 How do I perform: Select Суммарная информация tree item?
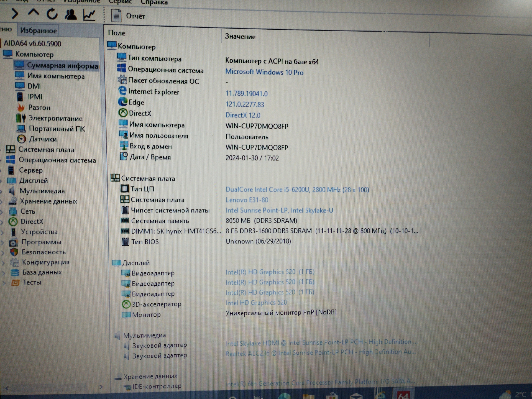[63, 65]
